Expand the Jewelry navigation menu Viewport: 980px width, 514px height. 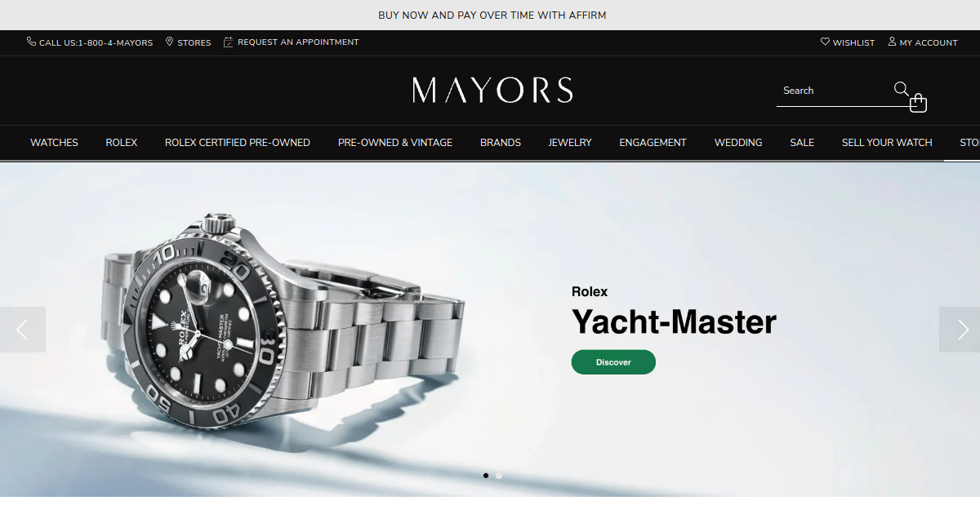(570, 142)
